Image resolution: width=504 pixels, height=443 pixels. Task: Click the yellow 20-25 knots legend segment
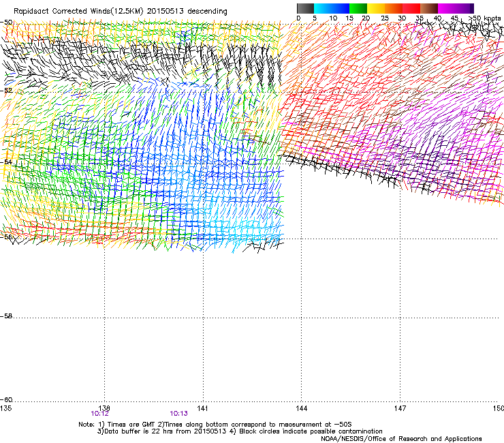(376, 8)
